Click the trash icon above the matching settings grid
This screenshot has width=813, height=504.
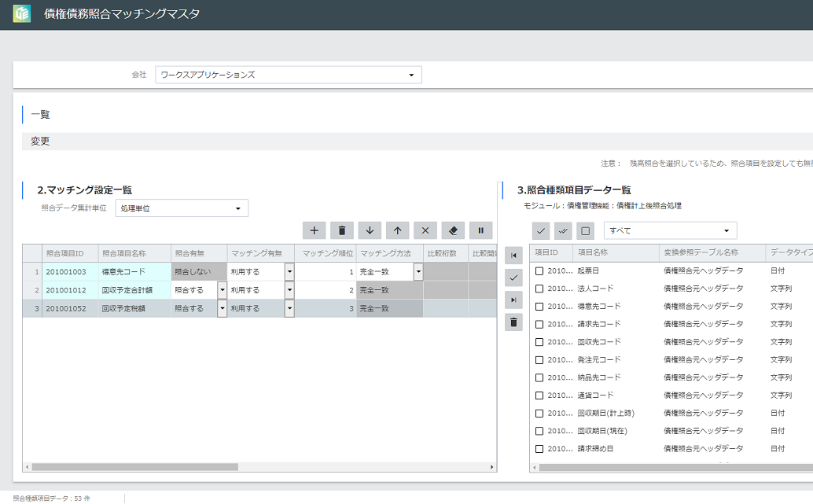[342, 230]
